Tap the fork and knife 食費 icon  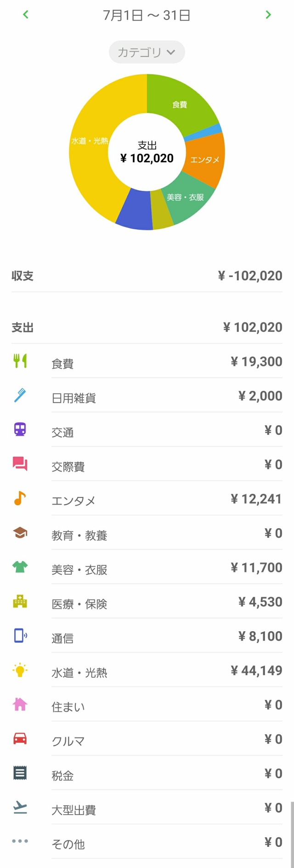click(x=20, y=361)
